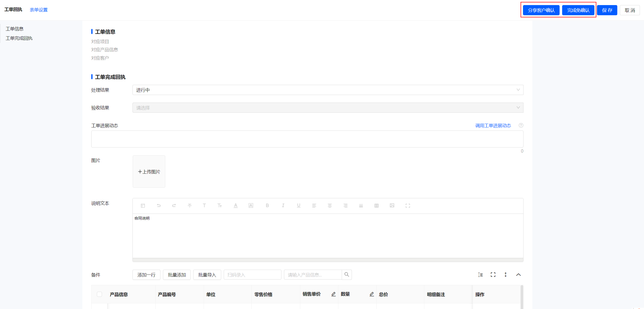Focus the product info search input
Screen dimensions: 644x309
pos(313,275)
